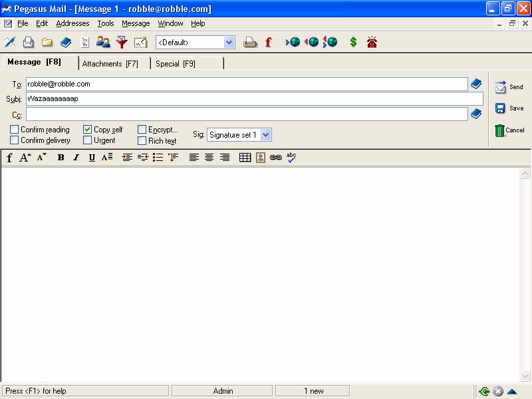Click the globe icon with red left arrow
The image size is (532, 399).
(x=311, y=42)
